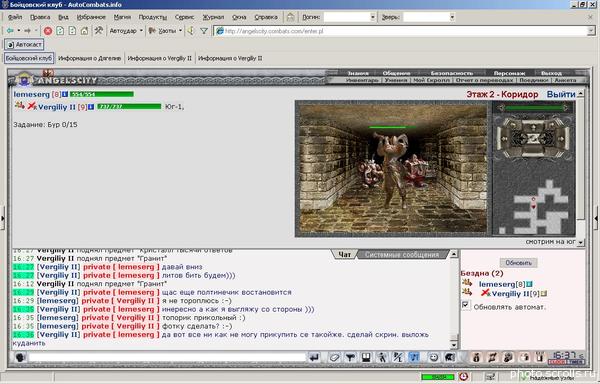This screenshot has height=384, width=600.
Task: Open the Магия menu
Action: click(x=122, y=17)
